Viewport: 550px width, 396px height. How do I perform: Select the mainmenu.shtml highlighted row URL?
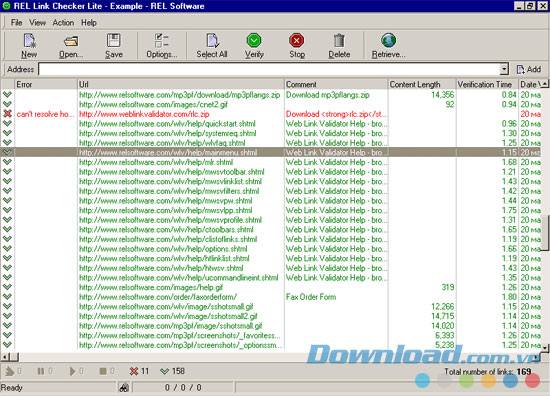(x=168, y=152)
